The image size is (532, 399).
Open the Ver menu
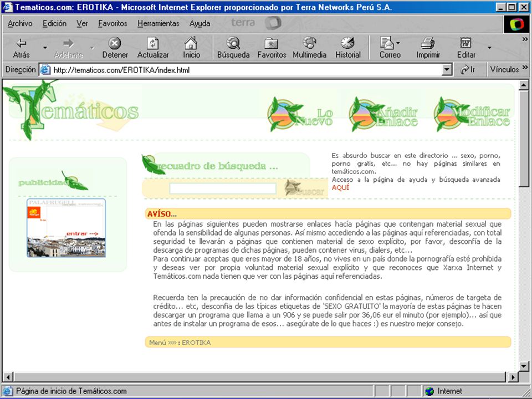coord(82,23)
